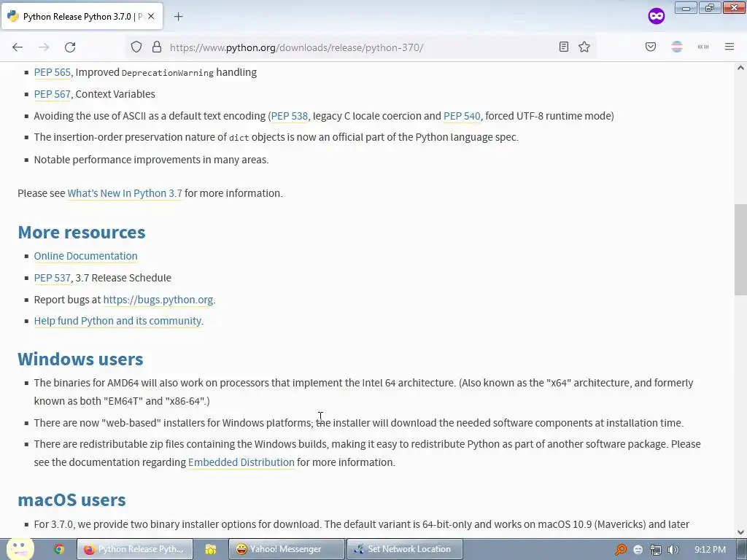Click the smiley face tray icon
The width and height of the screenshot is (747, 560).
click(638, 550)
